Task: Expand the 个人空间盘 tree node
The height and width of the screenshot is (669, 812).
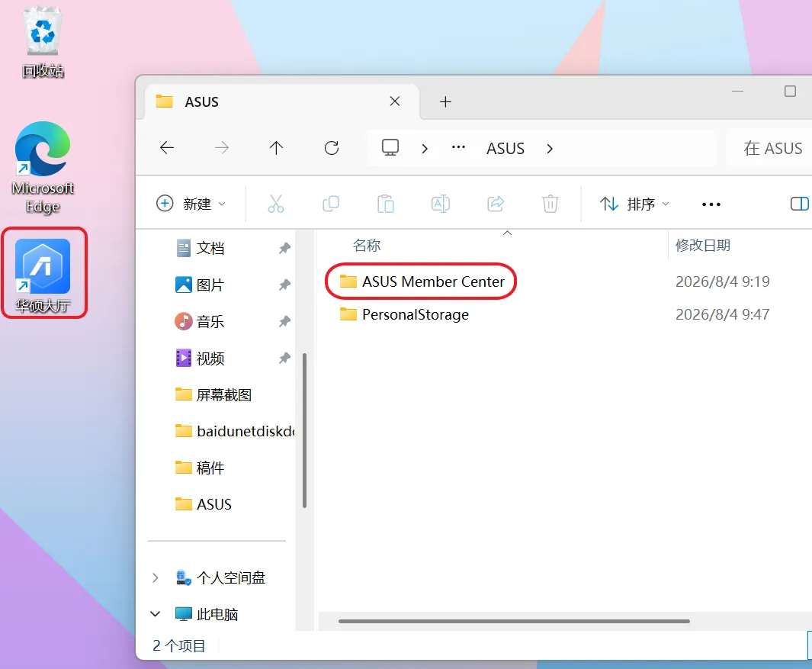Action: pos(155,577)
